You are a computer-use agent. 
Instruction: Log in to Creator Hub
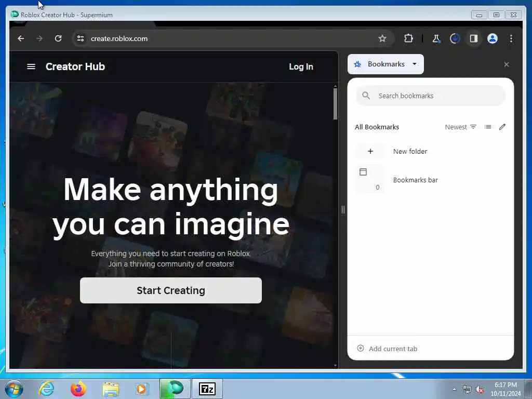click(301, 67)
